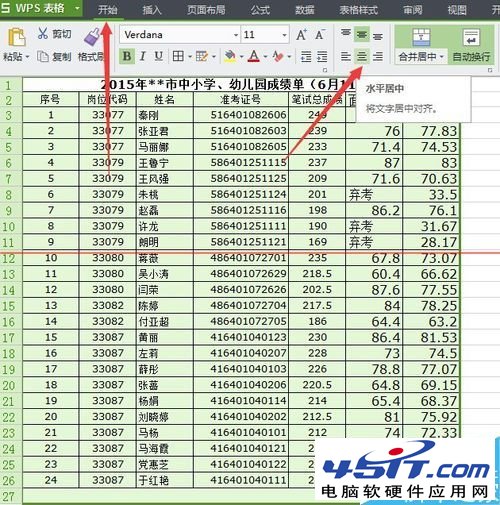Open the alignment settings dialog launcher
This screenshot has height=505, width=500.
click(490, 70)
